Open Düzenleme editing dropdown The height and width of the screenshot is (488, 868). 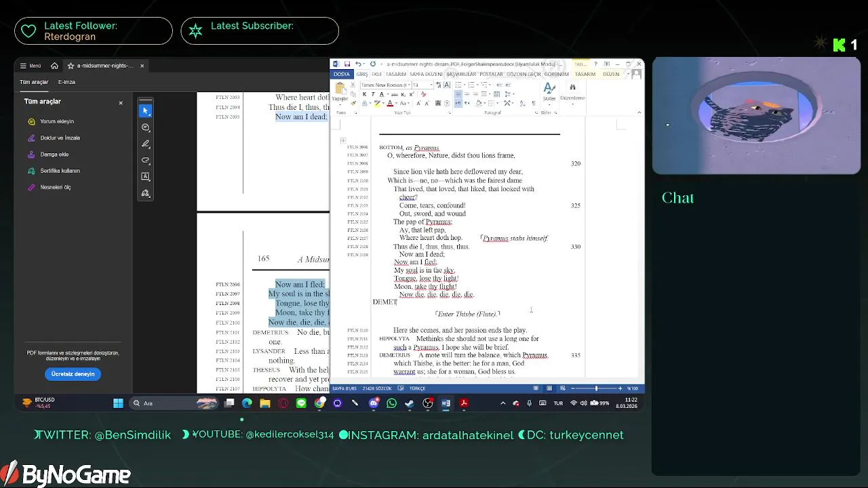pos(572,92)
